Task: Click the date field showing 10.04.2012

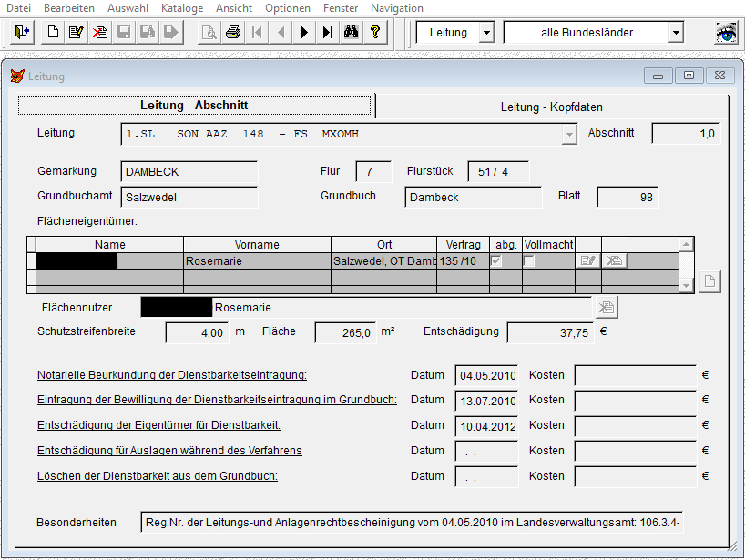Action: pyautogui.click(x=486, y=426)
